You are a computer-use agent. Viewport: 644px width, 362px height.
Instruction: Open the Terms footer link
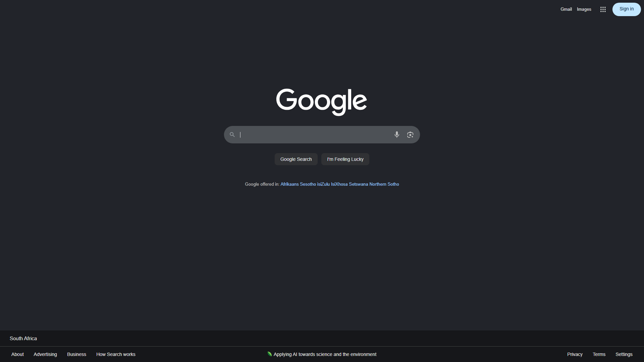[x=599, y=354]
